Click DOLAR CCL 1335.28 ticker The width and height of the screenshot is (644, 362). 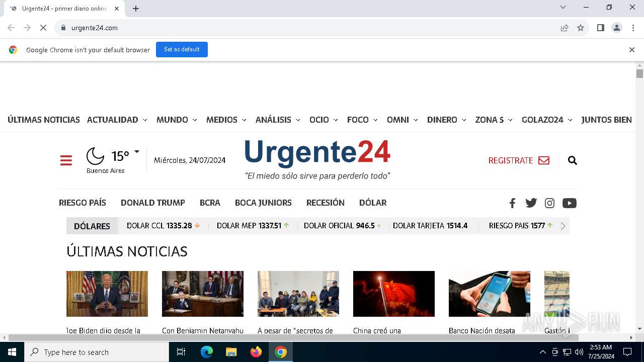(164, 226)
